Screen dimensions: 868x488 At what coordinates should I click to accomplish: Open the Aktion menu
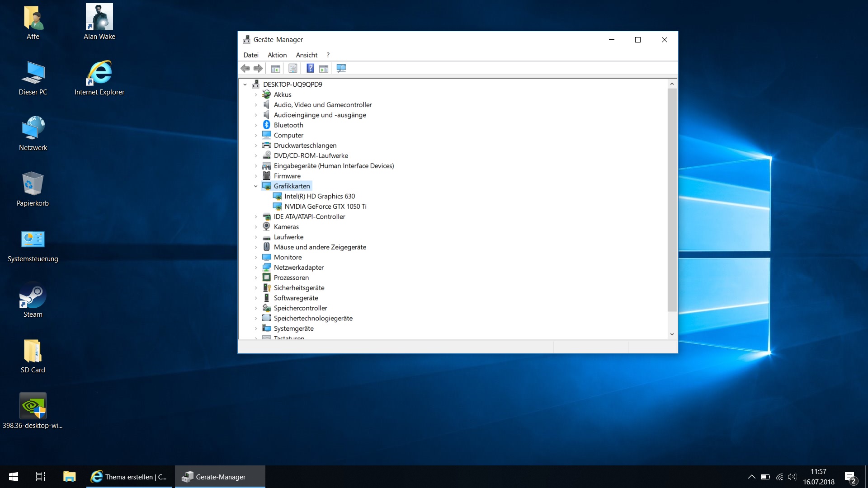277,55
